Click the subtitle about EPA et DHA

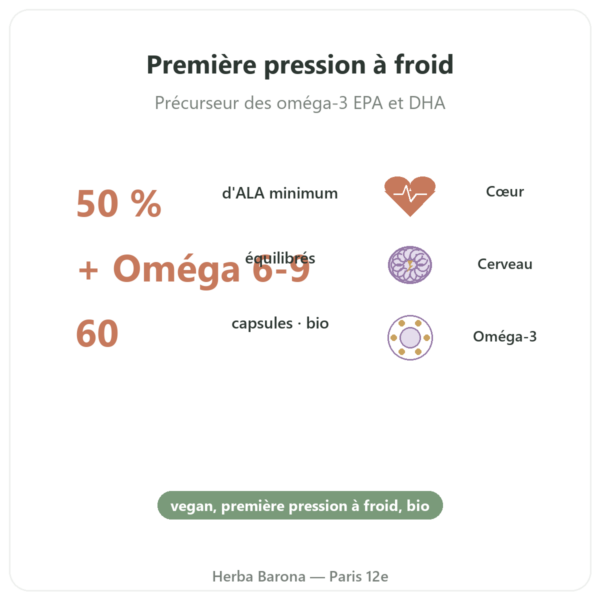click(x=300, y=103)
